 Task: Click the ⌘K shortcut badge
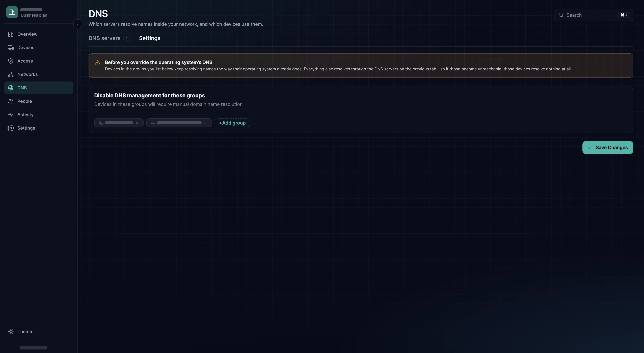click(624, 15)
